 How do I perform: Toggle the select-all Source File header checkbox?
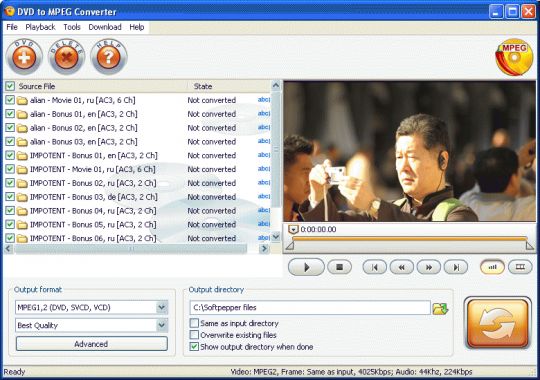[x=10, y=86]
